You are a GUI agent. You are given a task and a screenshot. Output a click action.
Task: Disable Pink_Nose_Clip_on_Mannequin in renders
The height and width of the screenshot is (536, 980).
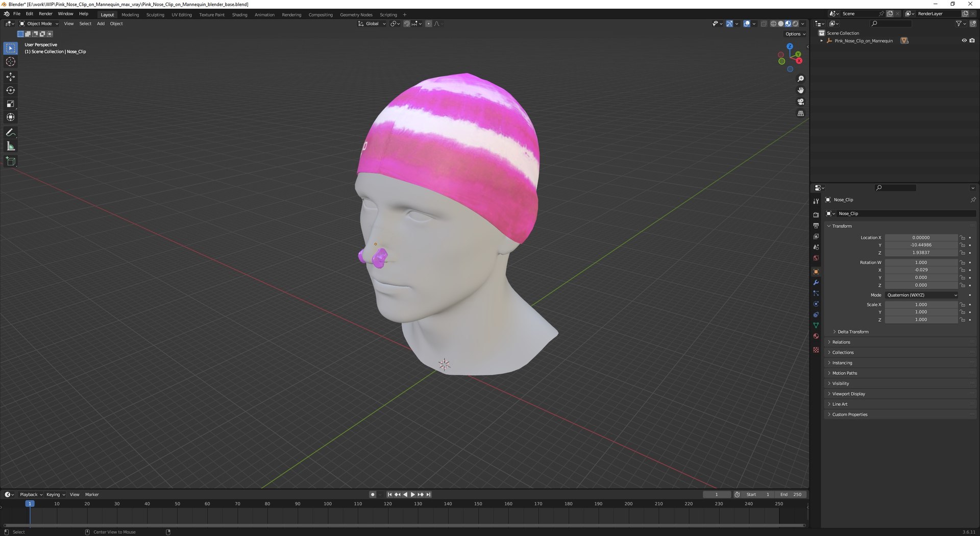(x=972, y=41)
